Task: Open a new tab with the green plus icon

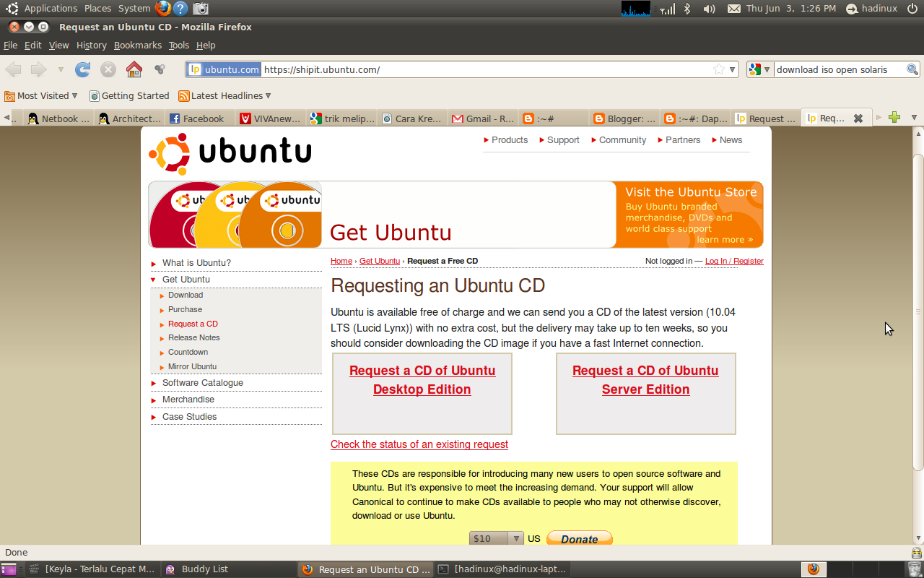Action: coord(895,116)
